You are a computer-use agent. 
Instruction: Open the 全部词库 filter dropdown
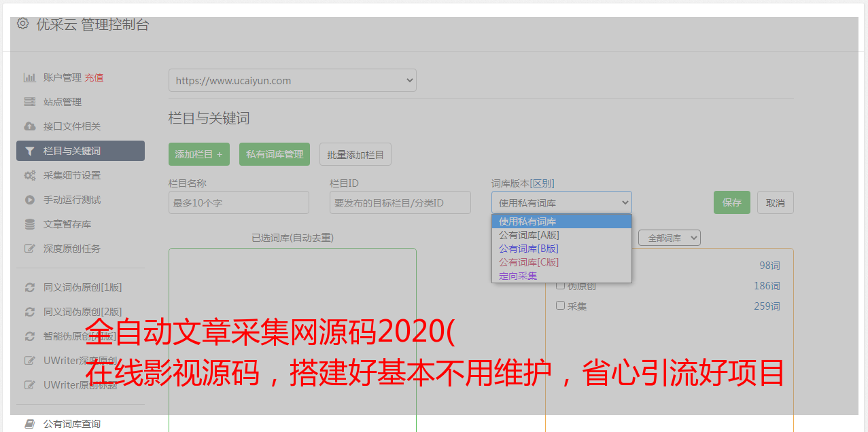coord(670,238)
